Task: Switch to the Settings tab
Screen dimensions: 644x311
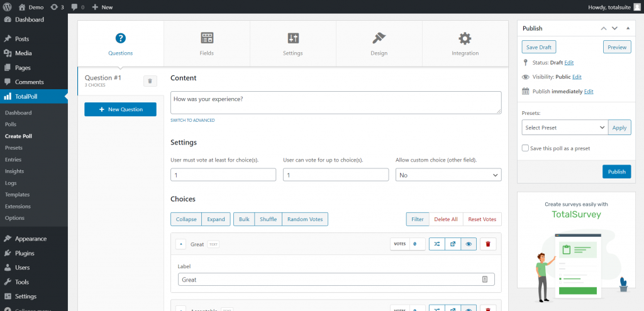Action: click(x=293, y=43)
